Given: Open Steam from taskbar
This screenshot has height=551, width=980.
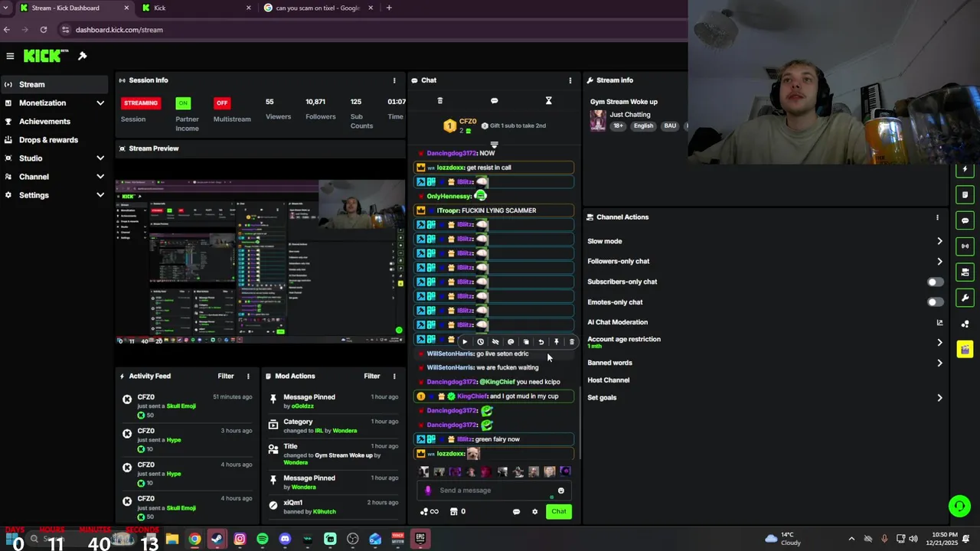Looking at the screenshot, I should click(217, 539).
